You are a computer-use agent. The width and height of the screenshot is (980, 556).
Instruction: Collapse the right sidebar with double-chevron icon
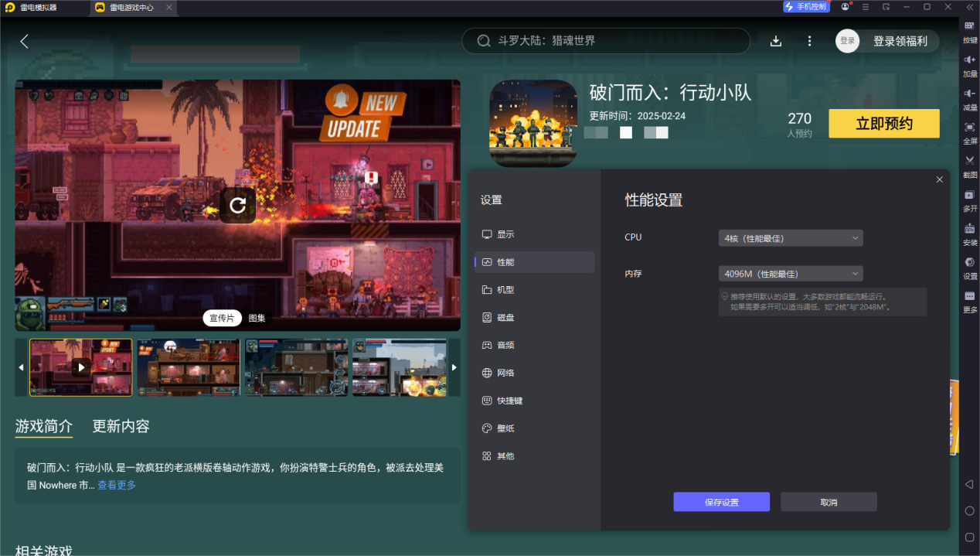(969, 7)
